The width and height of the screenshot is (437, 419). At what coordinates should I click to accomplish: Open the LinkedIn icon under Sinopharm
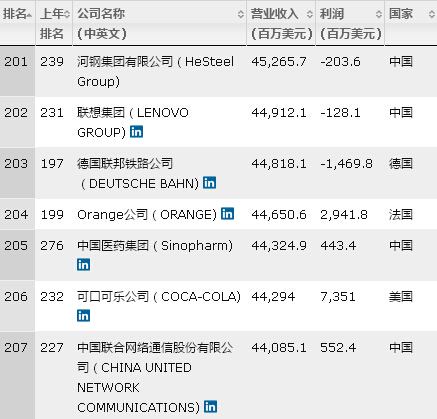83,265
